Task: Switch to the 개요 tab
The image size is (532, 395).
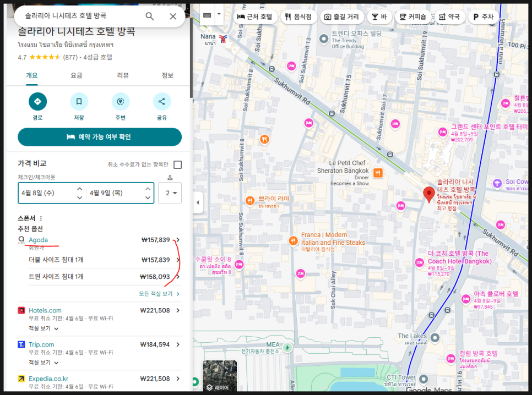Action: pos(32,75)
